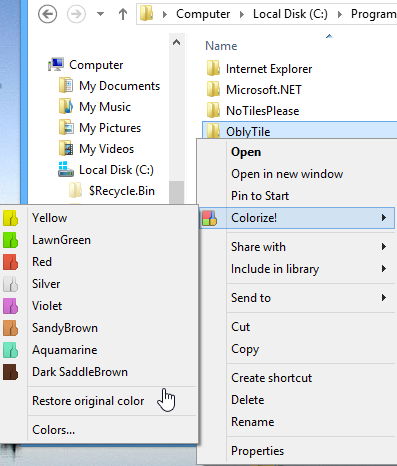Pick the Yellow color label
The image size is (397, 466).
coord(50,218)
